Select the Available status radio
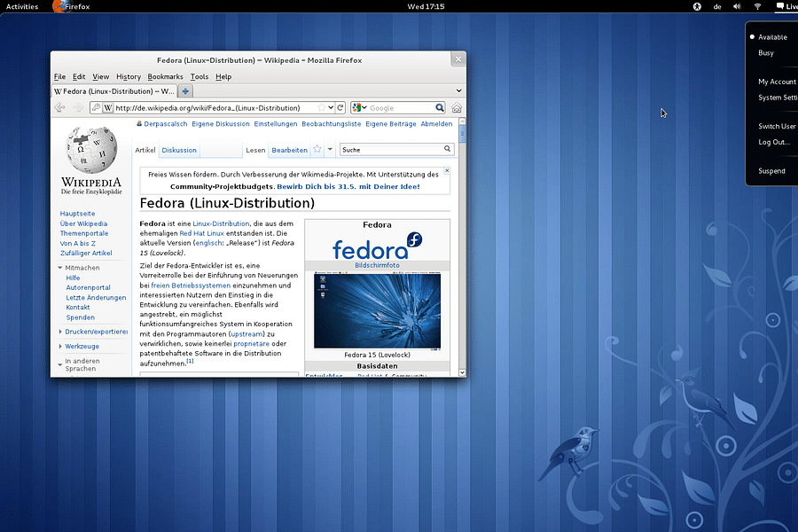Screen dimensions: 798x532 (753, 37)
